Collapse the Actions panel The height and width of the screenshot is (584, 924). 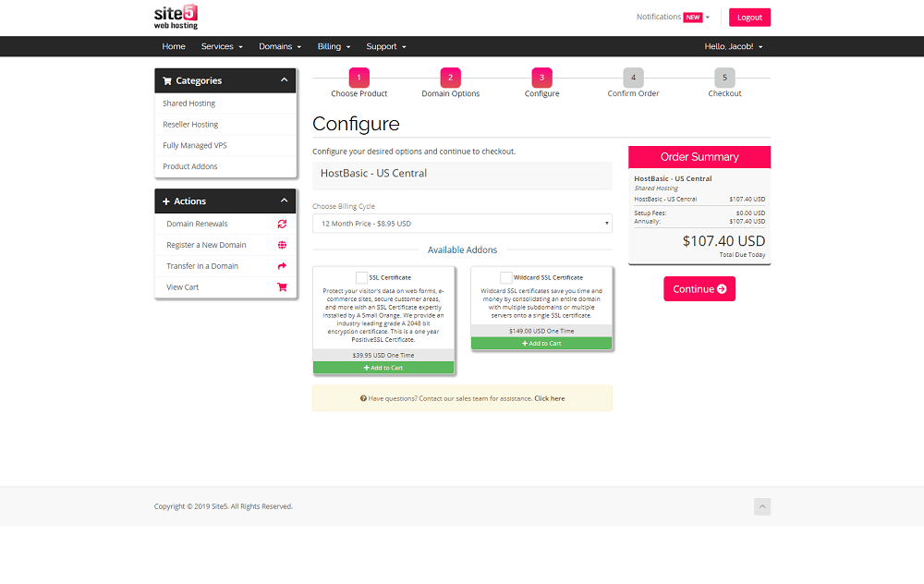(284, 201)
